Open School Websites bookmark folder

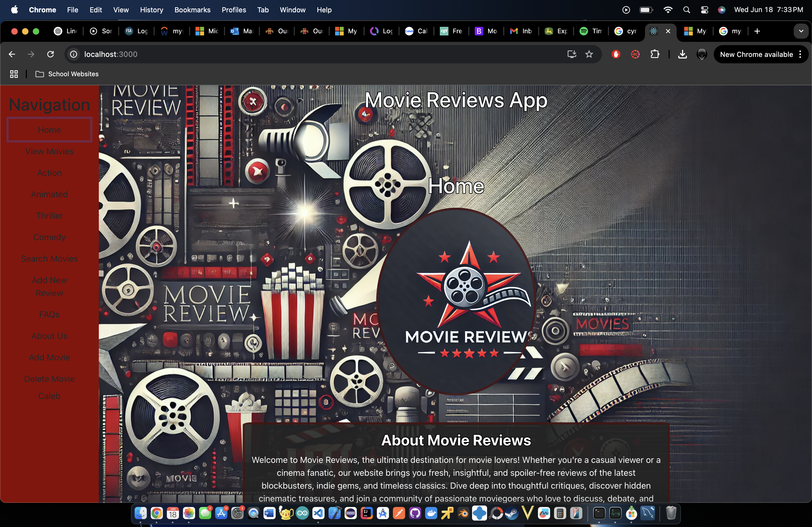tap(67, 74)
